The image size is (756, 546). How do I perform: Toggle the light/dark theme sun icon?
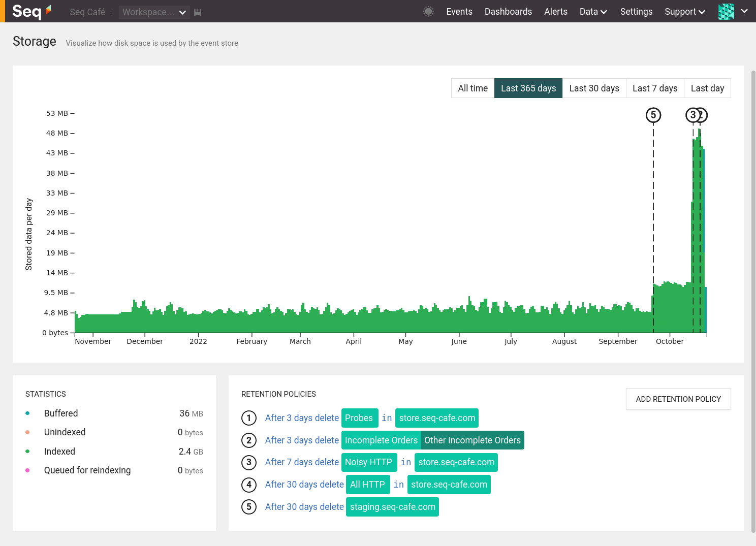428,12
